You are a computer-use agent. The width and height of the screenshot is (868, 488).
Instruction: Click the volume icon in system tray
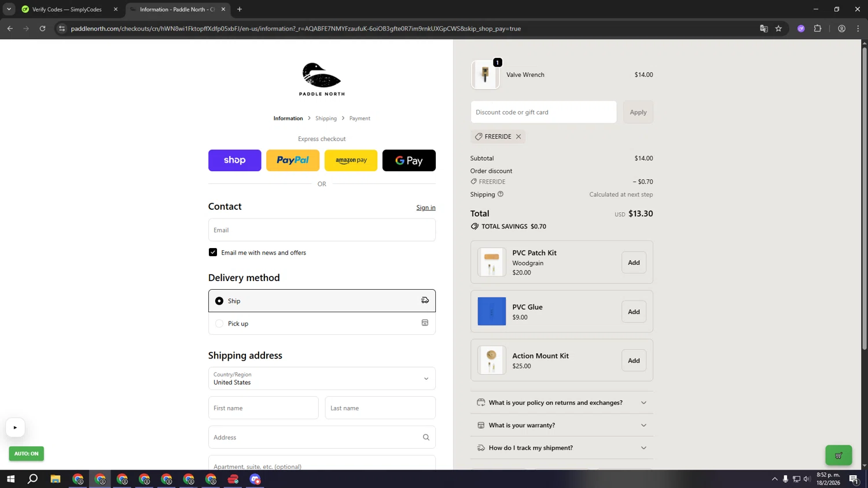(807, 479)
